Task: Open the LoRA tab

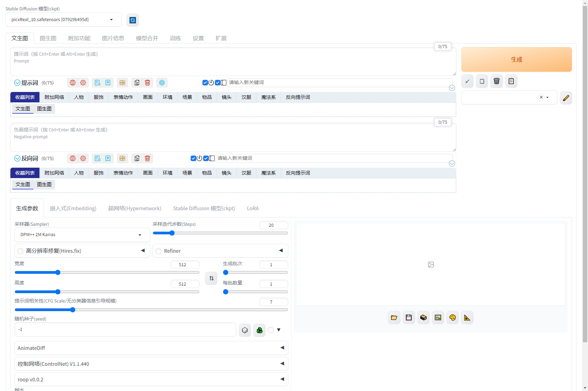Action: coord(253,208)
